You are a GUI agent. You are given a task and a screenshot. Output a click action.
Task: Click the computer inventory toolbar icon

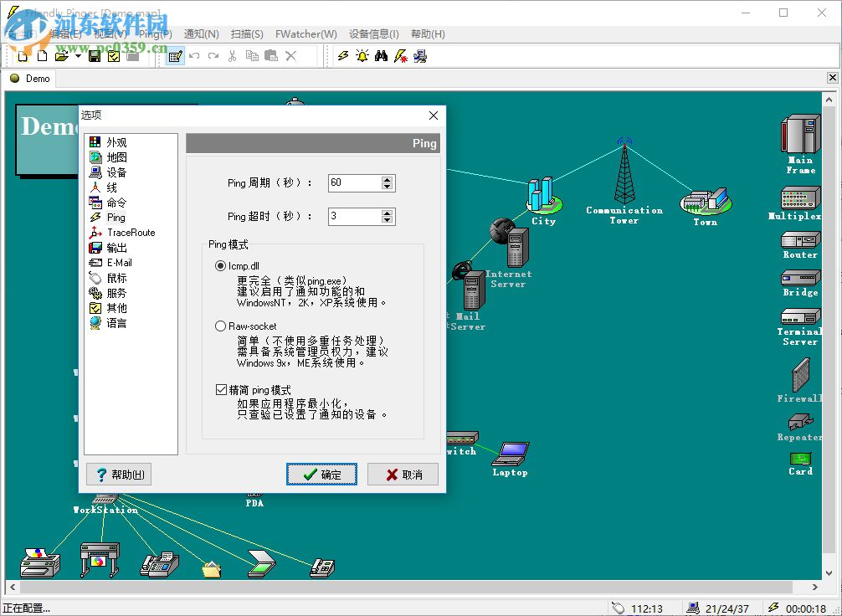click(420, 56)
